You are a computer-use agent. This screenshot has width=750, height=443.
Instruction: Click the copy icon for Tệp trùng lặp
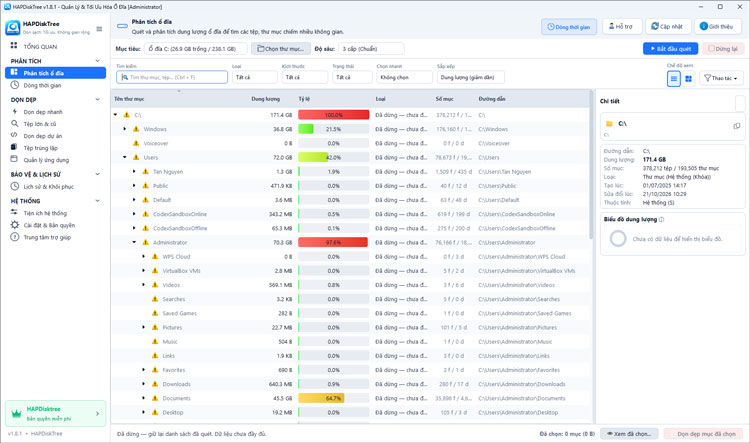coord(14,147)
